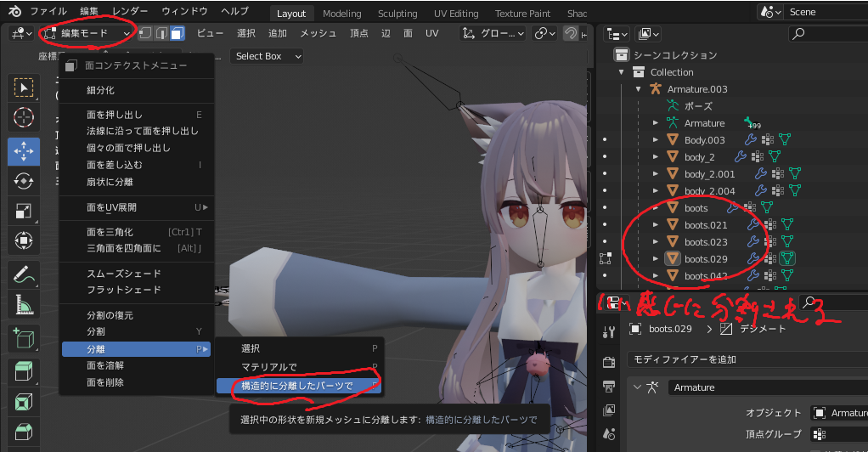Screen dimensions: 868x452
Task: Click the 頂点グループ field
Action: tap(839, 434)
